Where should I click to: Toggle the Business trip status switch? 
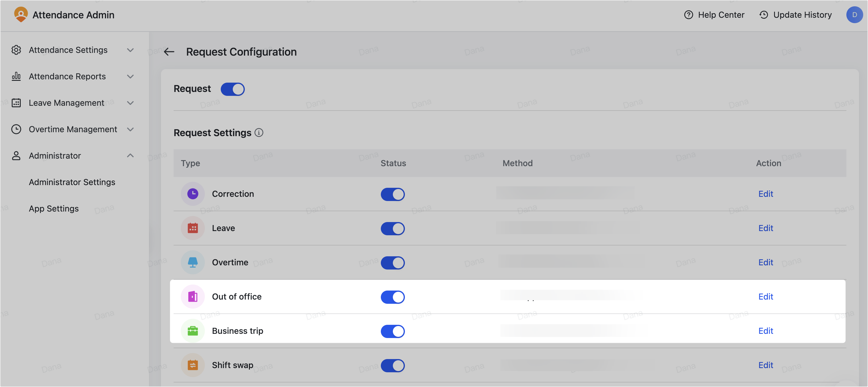pos(393,331)
